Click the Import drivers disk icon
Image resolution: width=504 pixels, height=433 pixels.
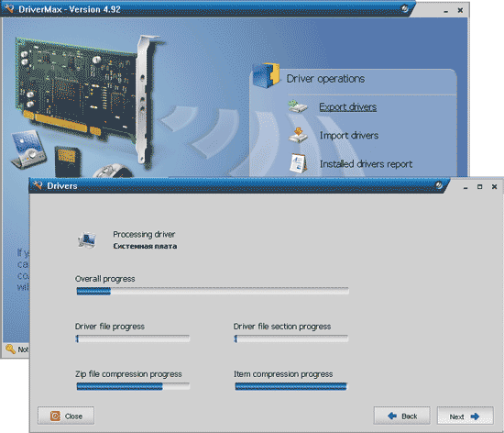[298, 135]
